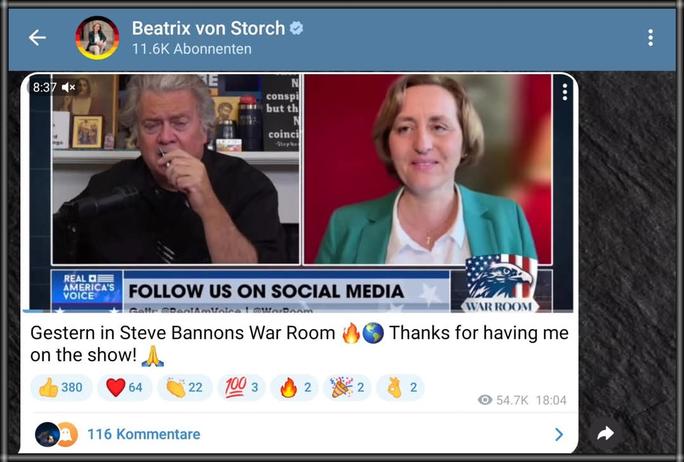Open commenter avatars next to Kommentare

pos(56,435)
